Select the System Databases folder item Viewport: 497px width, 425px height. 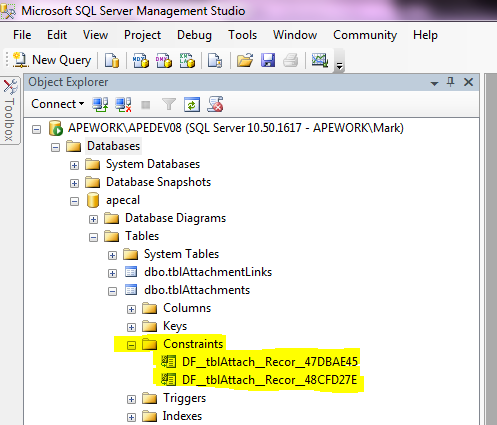(153, 164)
